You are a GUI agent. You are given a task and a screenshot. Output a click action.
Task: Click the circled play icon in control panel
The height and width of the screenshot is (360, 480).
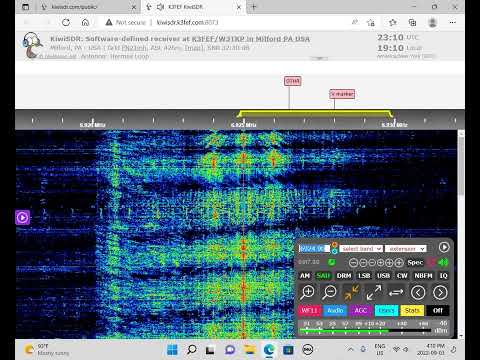coord(444,247)
